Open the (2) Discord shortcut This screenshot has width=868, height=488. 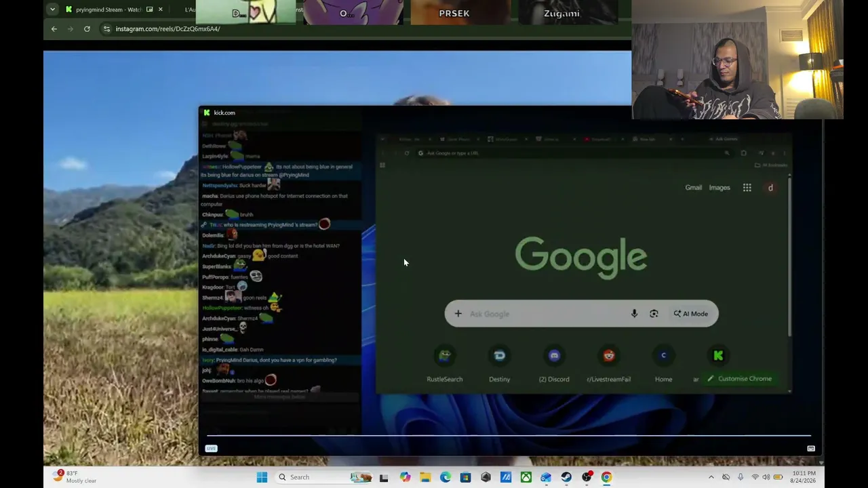[554, 365]
